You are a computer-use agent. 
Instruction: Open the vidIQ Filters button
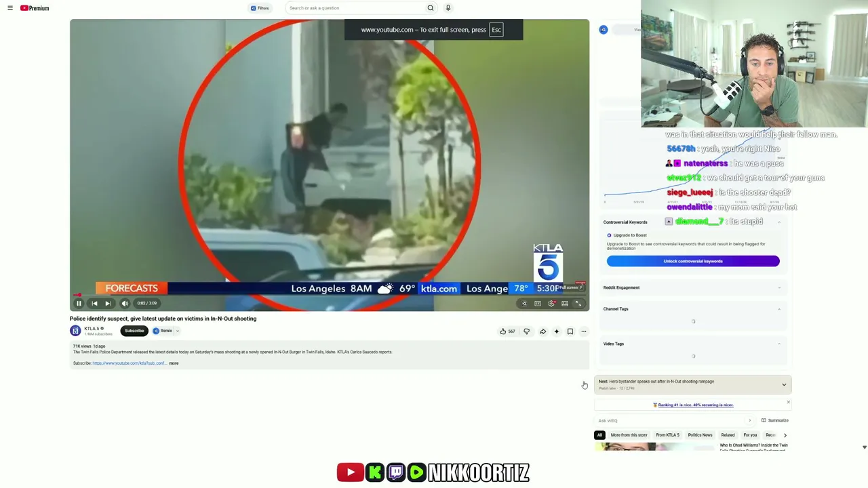click(x=260, y=8)
